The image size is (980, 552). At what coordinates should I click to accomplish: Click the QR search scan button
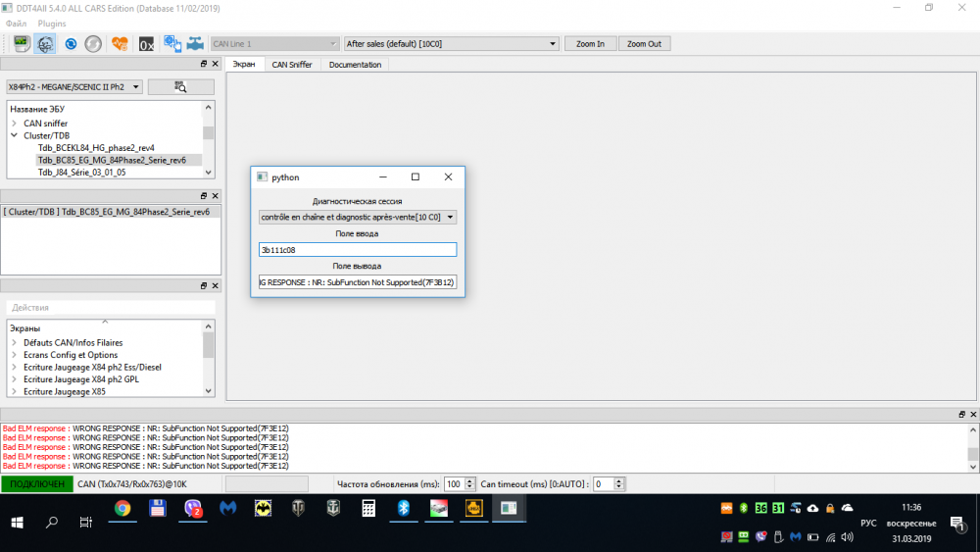pyautogui.click(x=180, y=87)
